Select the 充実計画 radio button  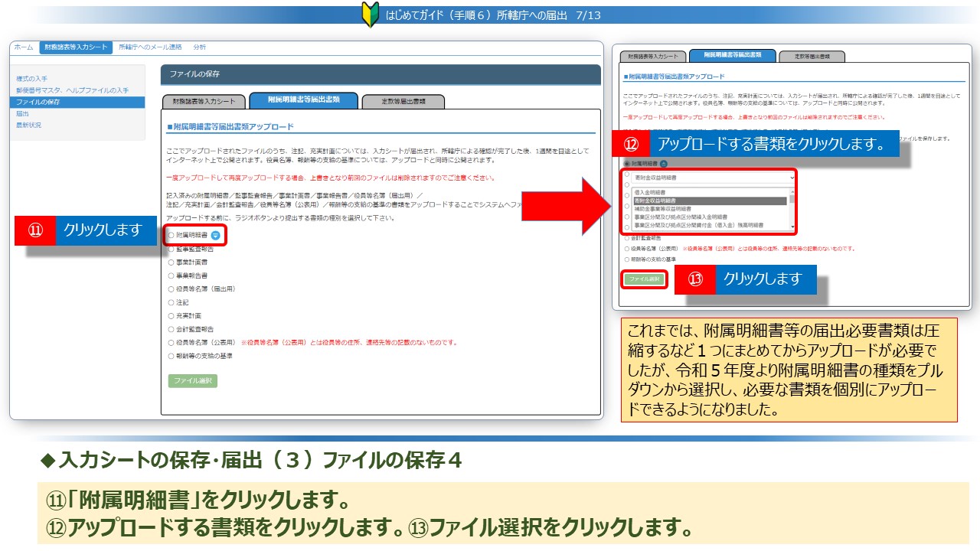click(171, 315)
